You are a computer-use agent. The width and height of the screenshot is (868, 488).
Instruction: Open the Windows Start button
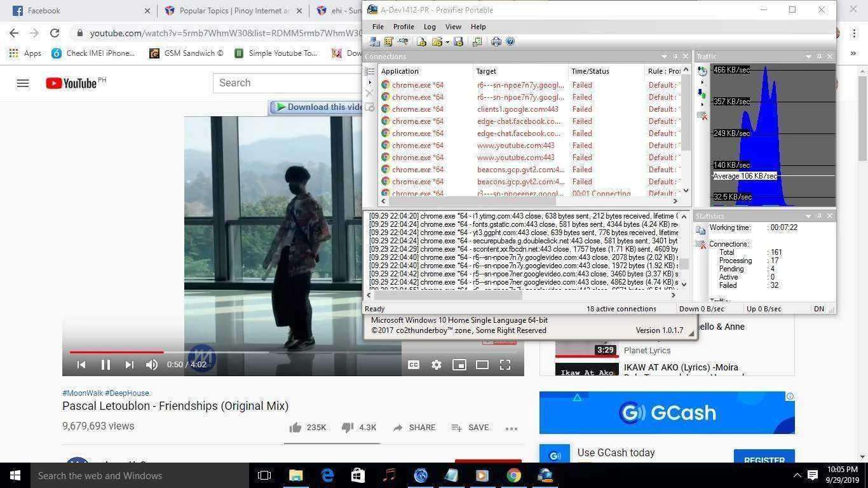click(15, 475)
